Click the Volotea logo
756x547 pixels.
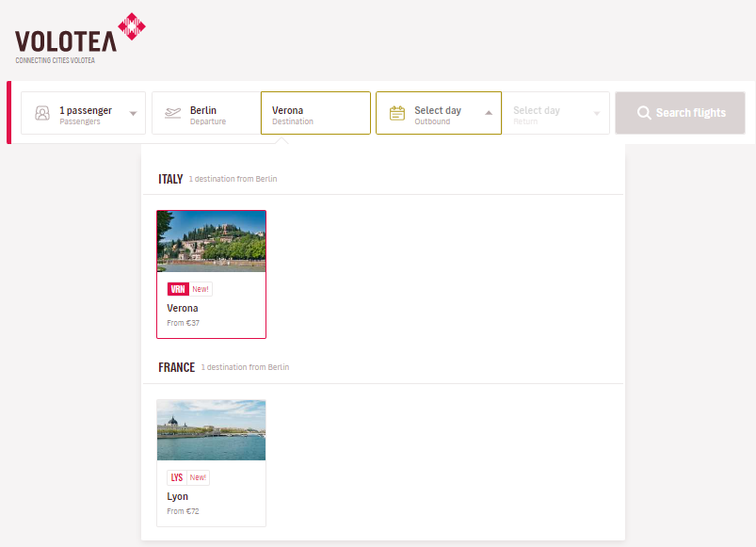(80, 39)
